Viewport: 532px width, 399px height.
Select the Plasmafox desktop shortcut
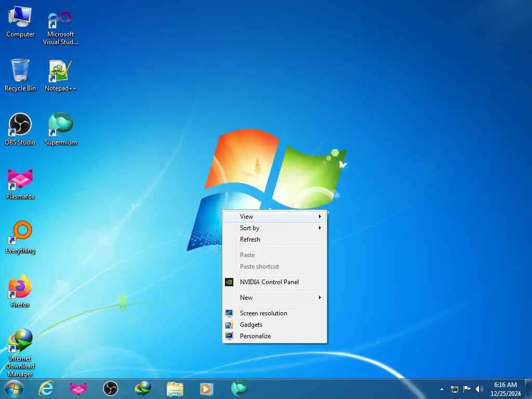(x=20, y=183)
